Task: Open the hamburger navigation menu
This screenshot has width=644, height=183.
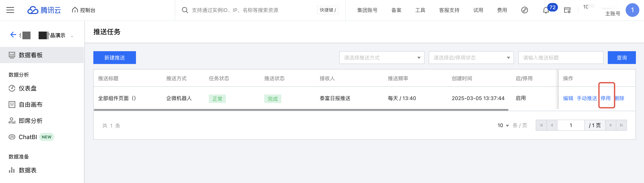Action: click(10, 10)
